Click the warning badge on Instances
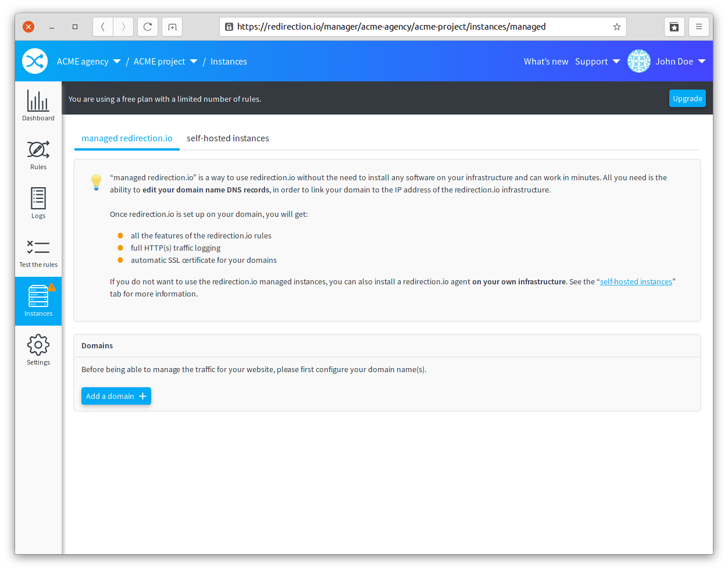 point(52,287)
